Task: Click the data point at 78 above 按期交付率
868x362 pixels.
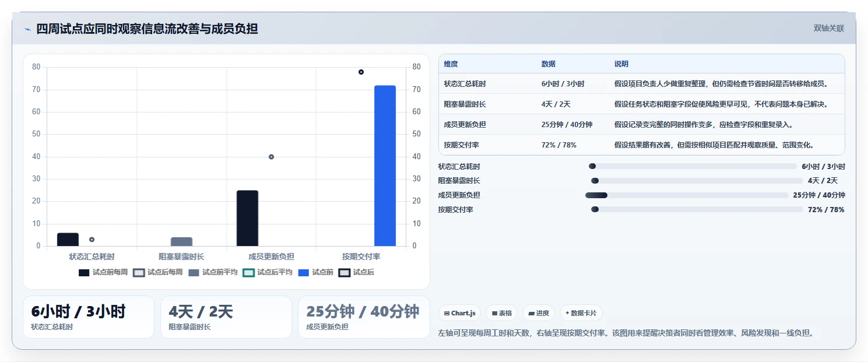Action: (x=361, y=72)
